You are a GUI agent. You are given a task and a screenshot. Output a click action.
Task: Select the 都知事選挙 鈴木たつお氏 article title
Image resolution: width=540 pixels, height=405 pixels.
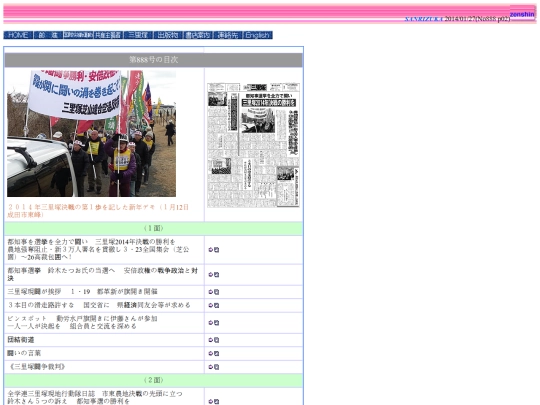pyautogui.click(x=103, y=274)
